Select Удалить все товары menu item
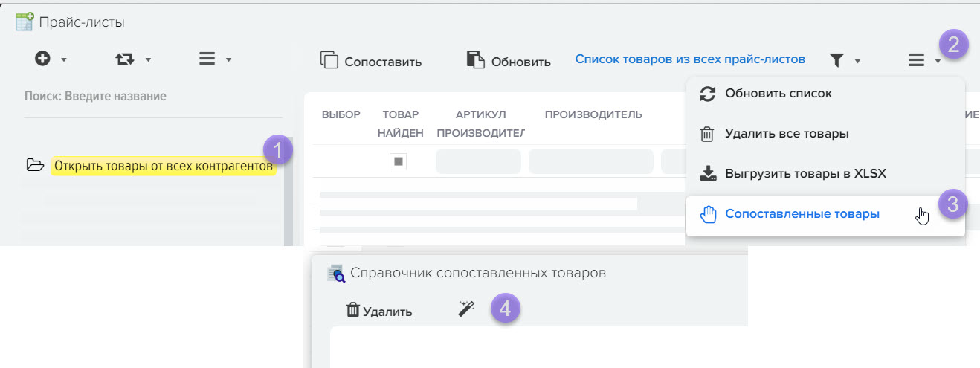Image resolution: width=980 pixels, height=368 pixels. pyautogui.click(x=786, y=134)
